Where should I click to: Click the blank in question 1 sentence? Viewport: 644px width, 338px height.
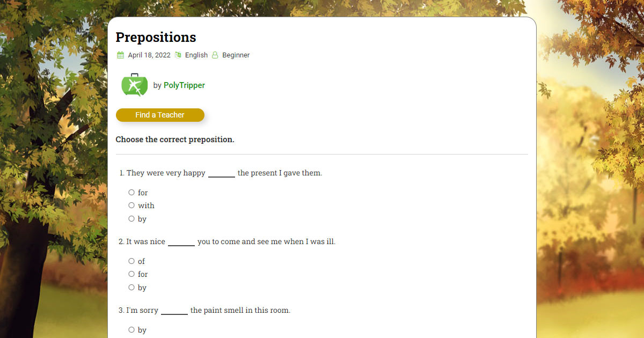pyautogui.click(x=221, y=174)
